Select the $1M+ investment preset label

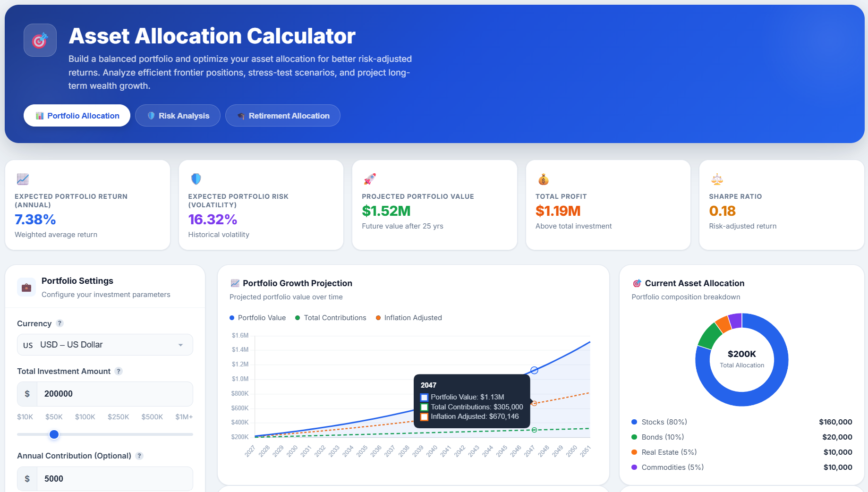point(184,417)
